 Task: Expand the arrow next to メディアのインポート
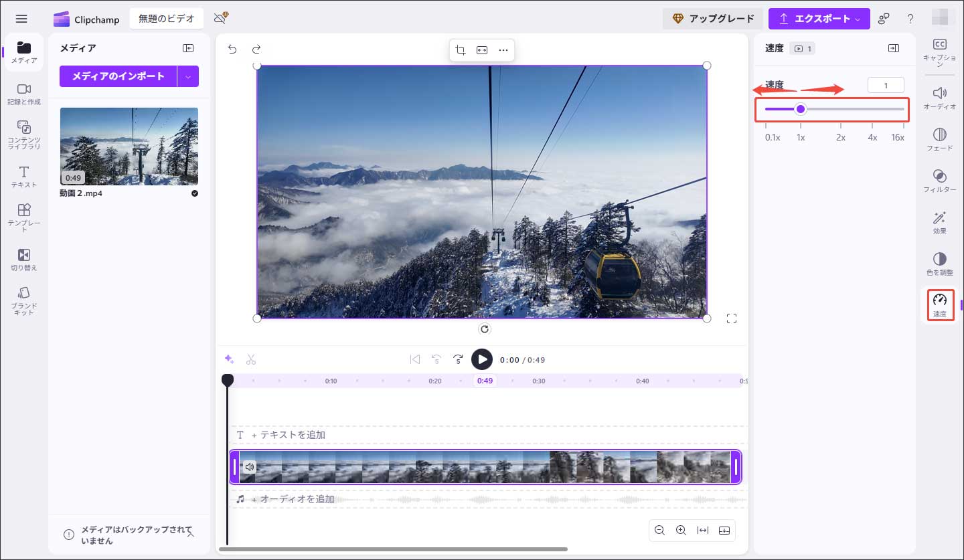[188, 76]
